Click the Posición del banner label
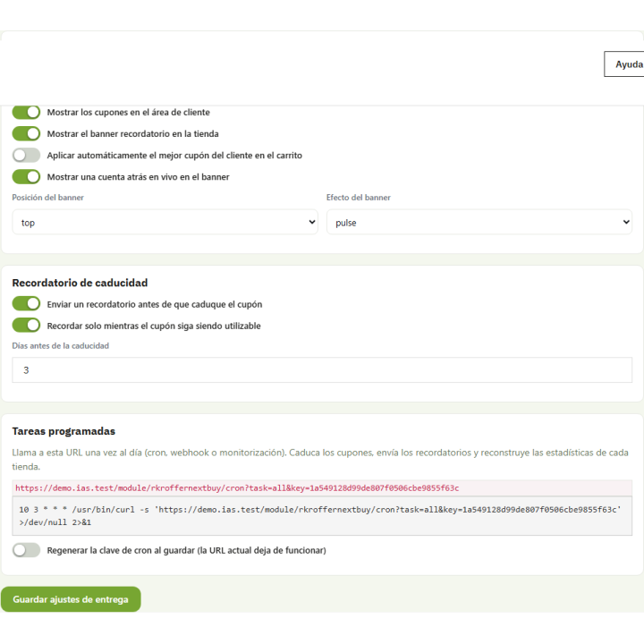The image size is (644, 644). tap(47, 198)
